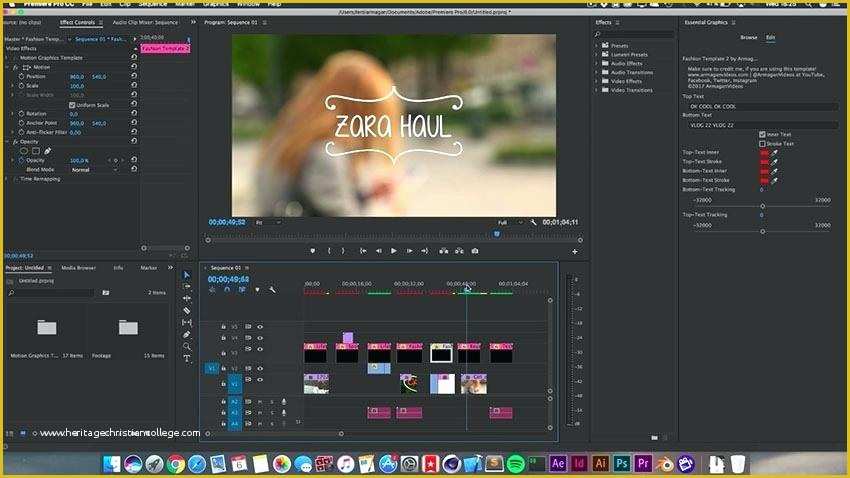Click Program monitor settings wrench

click(533, 222)
